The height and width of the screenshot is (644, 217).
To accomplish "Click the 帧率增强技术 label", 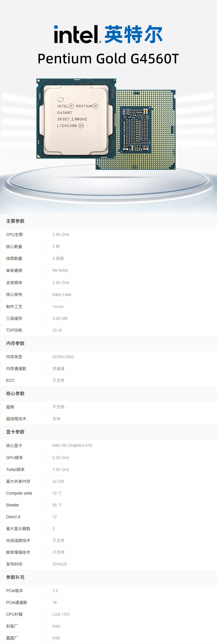I will pos(18,552).
